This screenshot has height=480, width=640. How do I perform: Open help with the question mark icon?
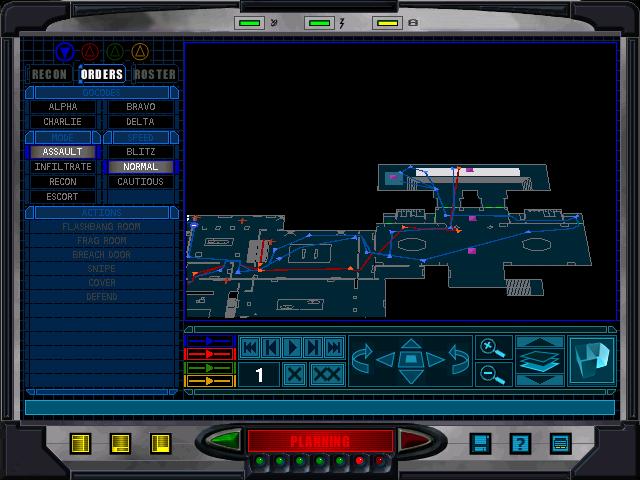pyautogui.click(x=519, y=443)
